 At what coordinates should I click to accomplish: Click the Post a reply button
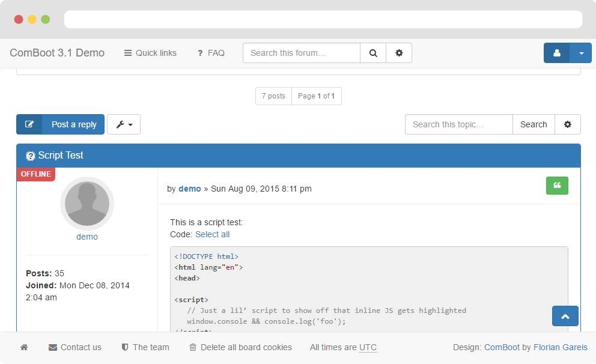[x=74, y=124]
